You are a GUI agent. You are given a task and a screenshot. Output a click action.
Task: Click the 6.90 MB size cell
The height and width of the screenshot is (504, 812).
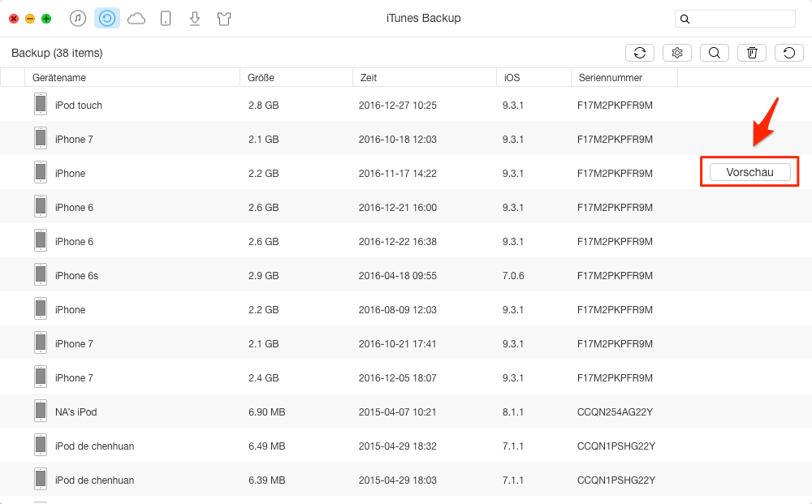coord(266,412)
